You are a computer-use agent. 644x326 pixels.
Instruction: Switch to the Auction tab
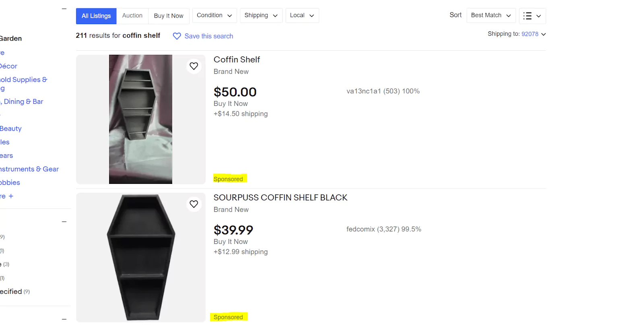click(132, 15)
